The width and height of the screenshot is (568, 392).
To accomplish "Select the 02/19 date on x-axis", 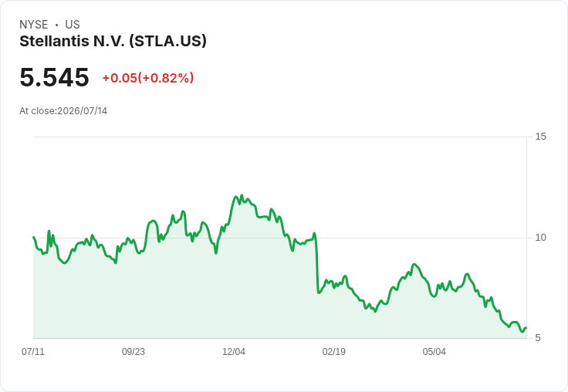I will tap(334, 352).
